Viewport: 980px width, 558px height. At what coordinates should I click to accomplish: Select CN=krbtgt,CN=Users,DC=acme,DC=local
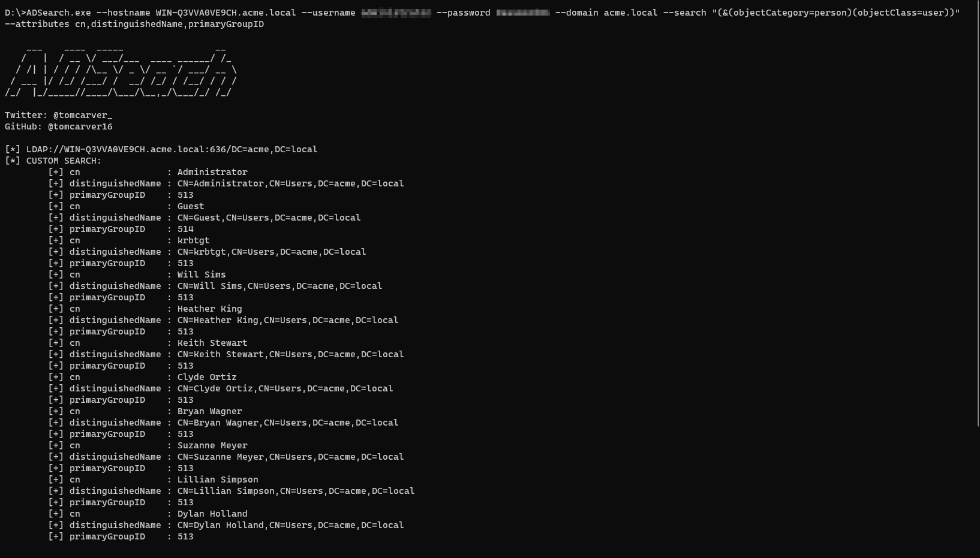coord(272,252)
